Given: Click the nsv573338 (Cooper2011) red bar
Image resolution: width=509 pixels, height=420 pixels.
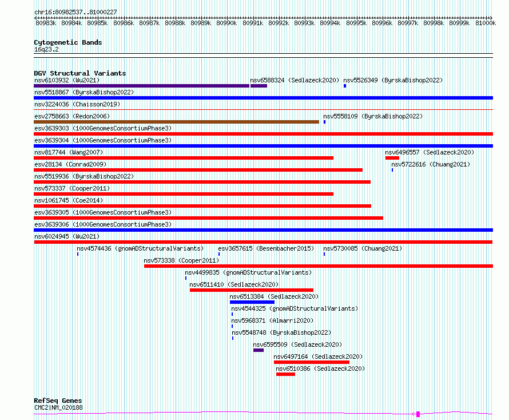Looking at the screenshot, I should tap(319, 266).
